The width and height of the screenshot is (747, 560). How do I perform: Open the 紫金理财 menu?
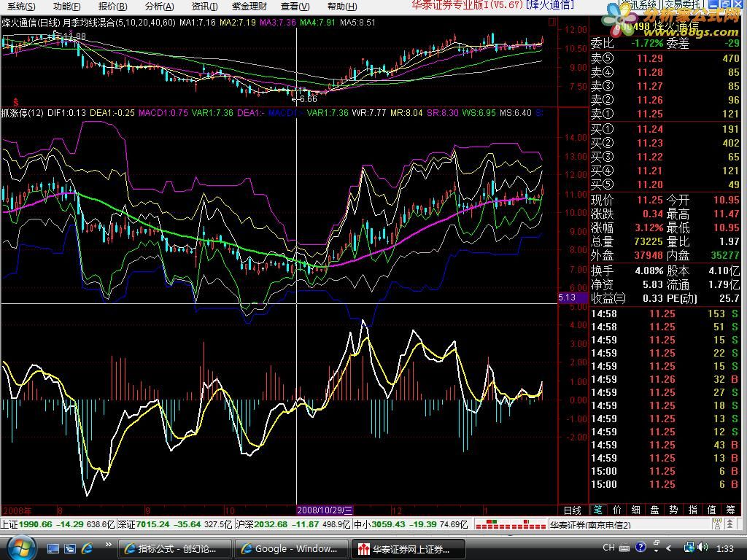click(249, 6)
